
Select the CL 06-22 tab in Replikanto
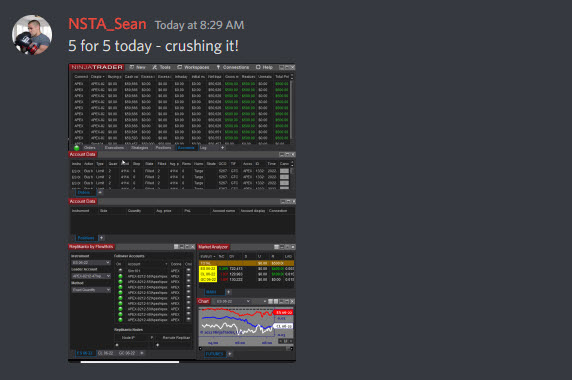[105, 353]
